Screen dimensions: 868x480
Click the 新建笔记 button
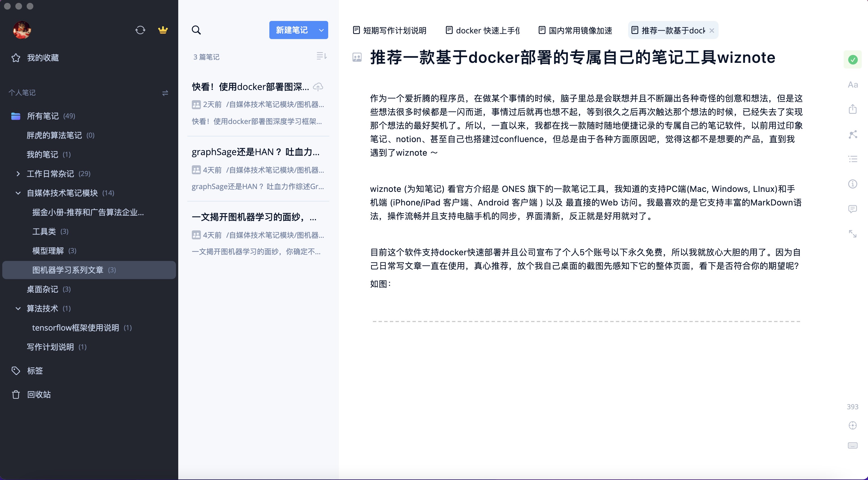click(292, 30)
